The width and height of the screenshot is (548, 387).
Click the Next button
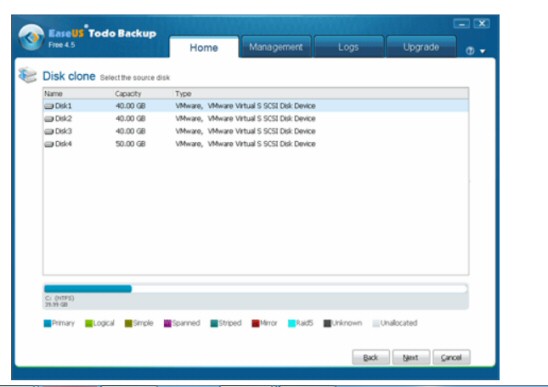click(411, 357)
